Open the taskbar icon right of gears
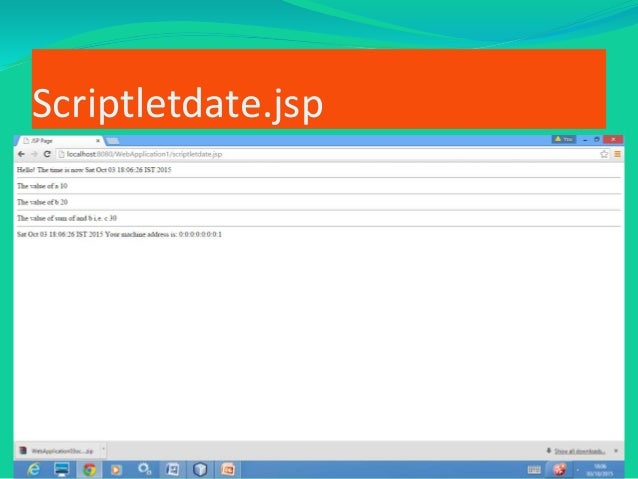The width and height of the screenshot is (638, 479). [172, 470]
